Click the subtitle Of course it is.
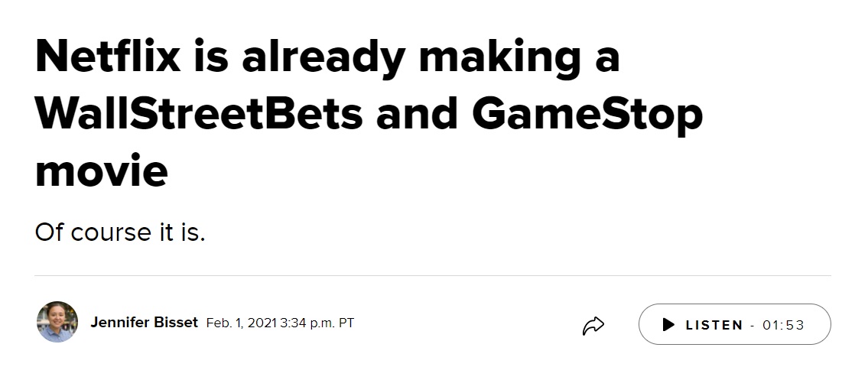The height and width of the screenshot is (367, 868). tap(120, 232)
